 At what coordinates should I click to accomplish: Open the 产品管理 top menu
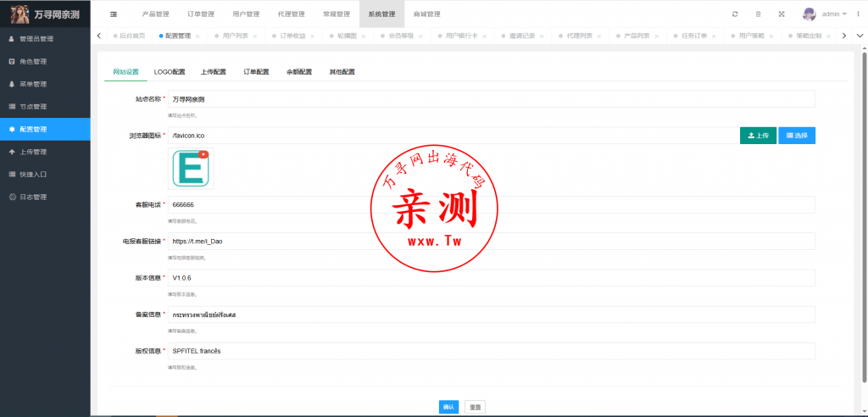(x=156, y=14)
